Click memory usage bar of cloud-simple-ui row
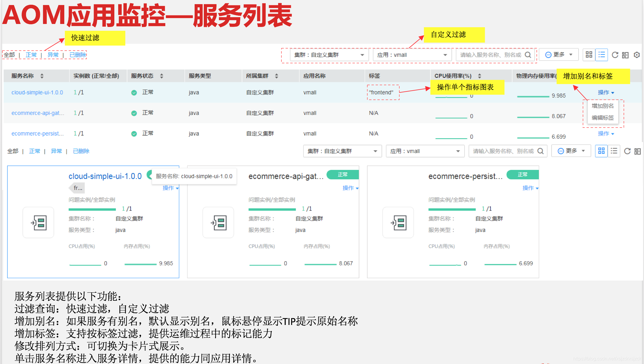Image resolution: width=644 pixels, height=364 pixels. pos(533,96)
